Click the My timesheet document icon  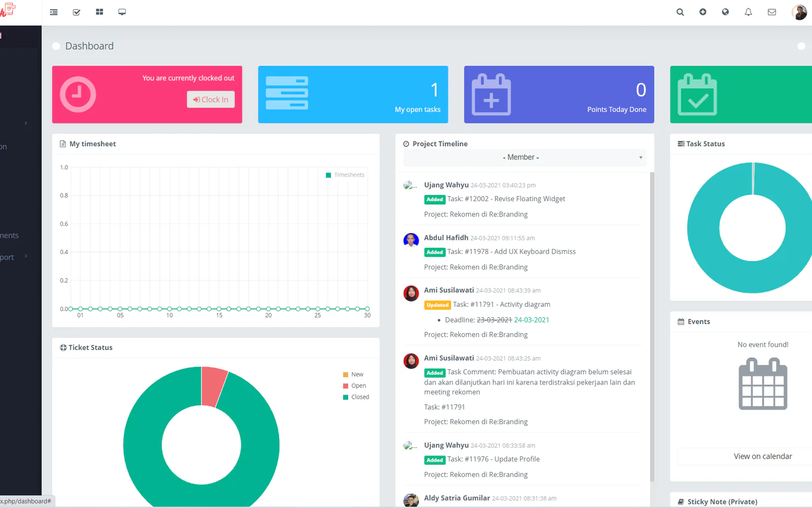coord(63,144)
